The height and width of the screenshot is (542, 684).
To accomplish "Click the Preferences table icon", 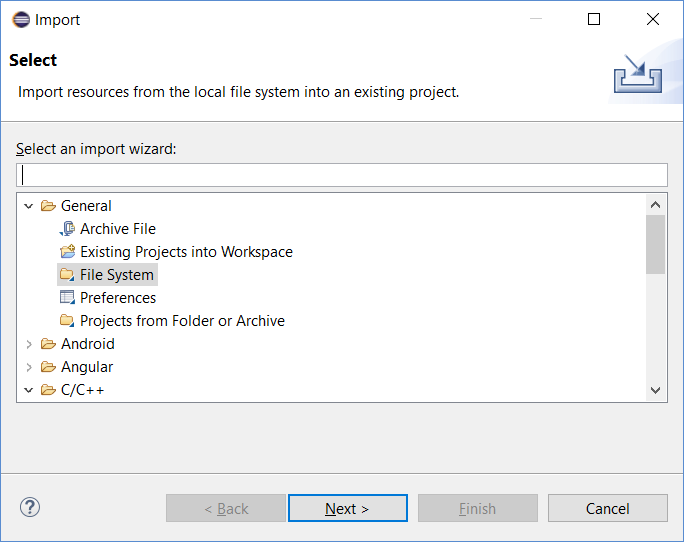I will pos(67,298).
